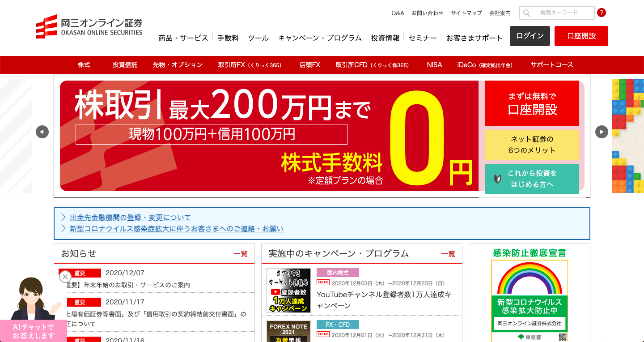
Task: Open the 手数料 menu
Action: 228,38
